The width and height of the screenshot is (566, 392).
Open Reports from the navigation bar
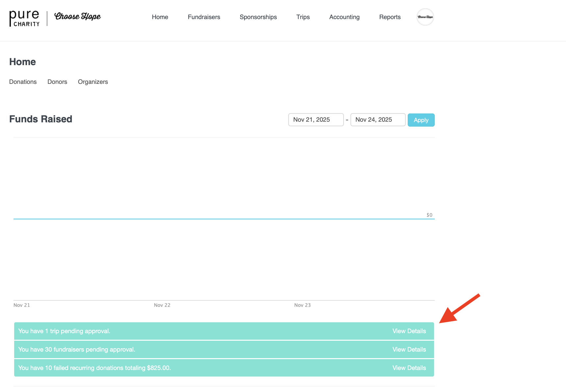(x=390, y=17)
